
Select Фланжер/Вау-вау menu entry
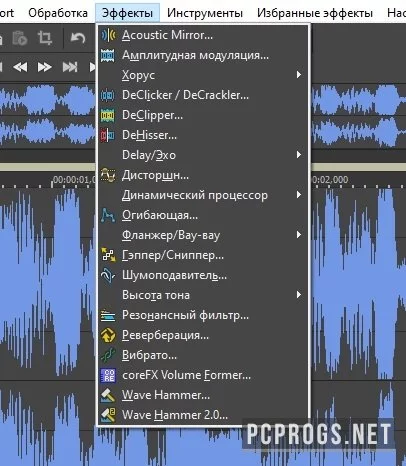pos(203,235)
